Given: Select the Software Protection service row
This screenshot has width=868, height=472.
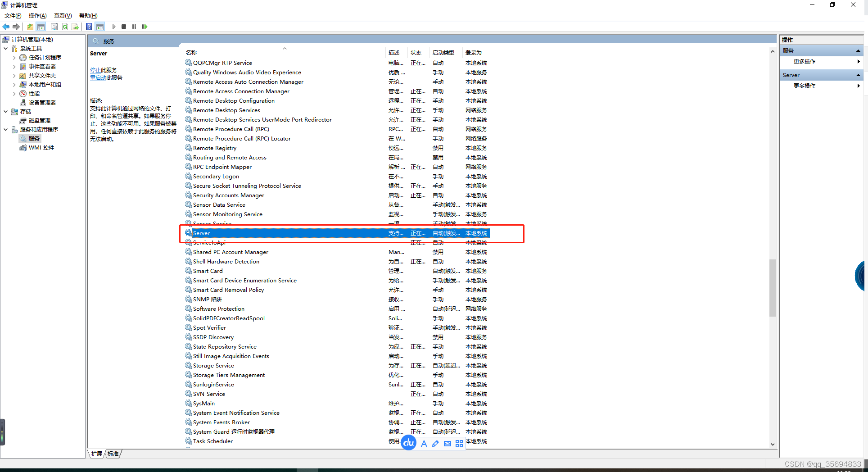Looking at the screenshot, I should coord(337,309).
